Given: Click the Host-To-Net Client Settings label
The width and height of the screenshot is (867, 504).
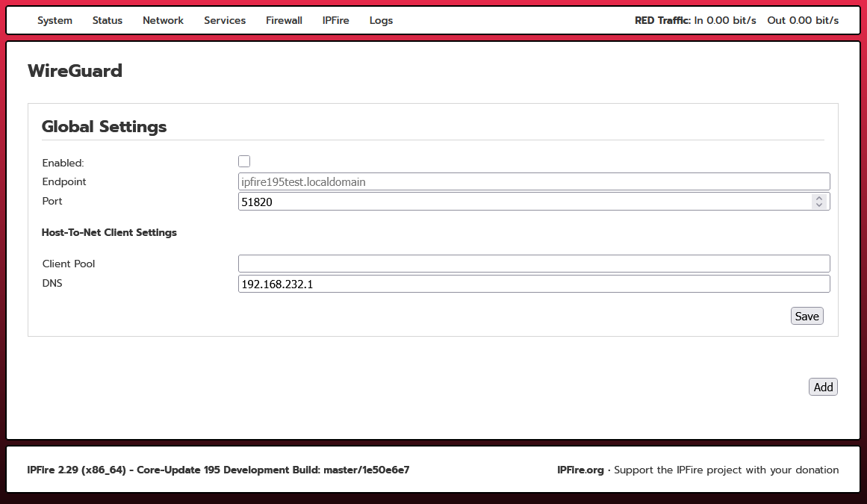Looking at the screenshot, I should [109, 233].
